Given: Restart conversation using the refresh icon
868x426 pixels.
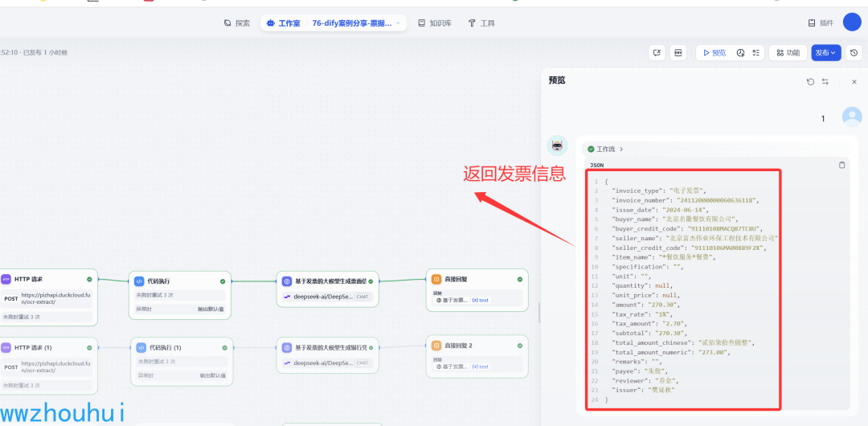Looking at the screenshot, I should click(810, 81).
